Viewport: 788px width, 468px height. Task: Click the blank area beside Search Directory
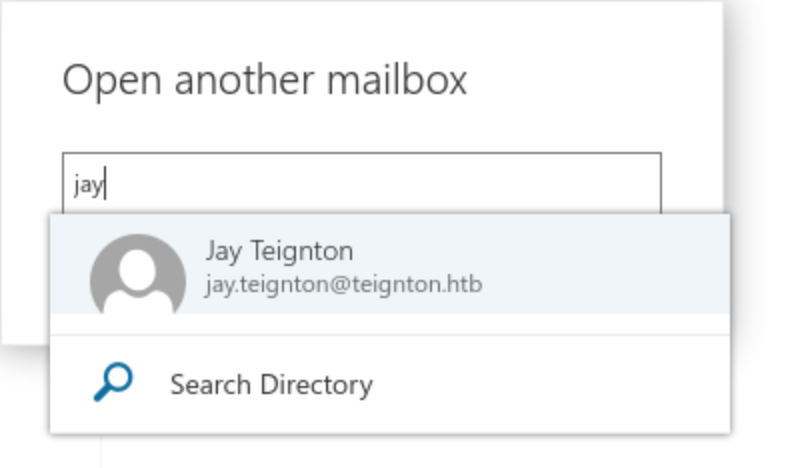point(553,385)
